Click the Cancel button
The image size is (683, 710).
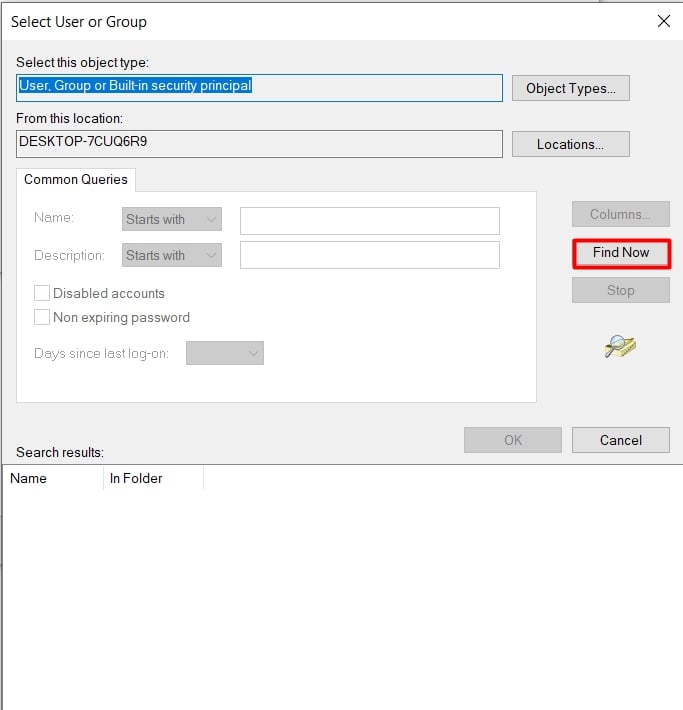click(x=620, y=440)
